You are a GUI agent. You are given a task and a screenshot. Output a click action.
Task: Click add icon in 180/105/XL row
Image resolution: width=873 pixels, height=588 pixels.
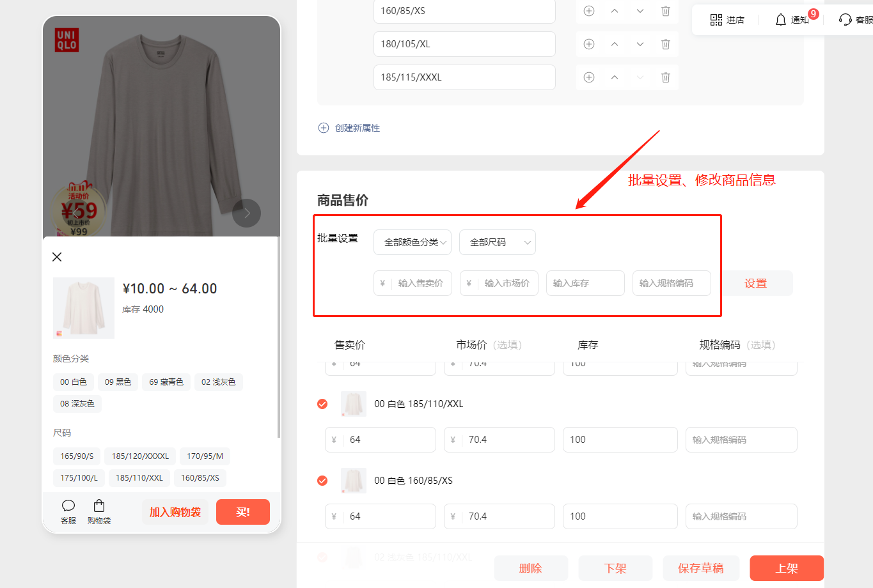click(x=589, y=44)
